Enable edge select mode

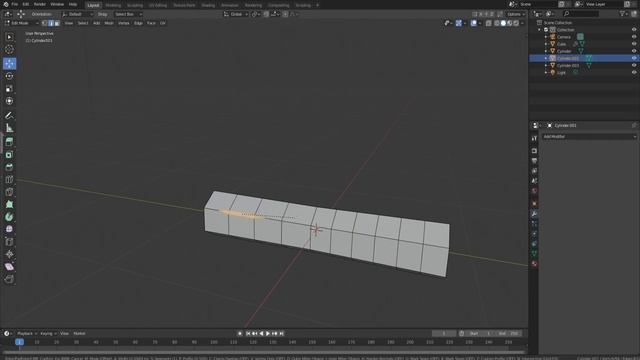(x=51, y=23)
